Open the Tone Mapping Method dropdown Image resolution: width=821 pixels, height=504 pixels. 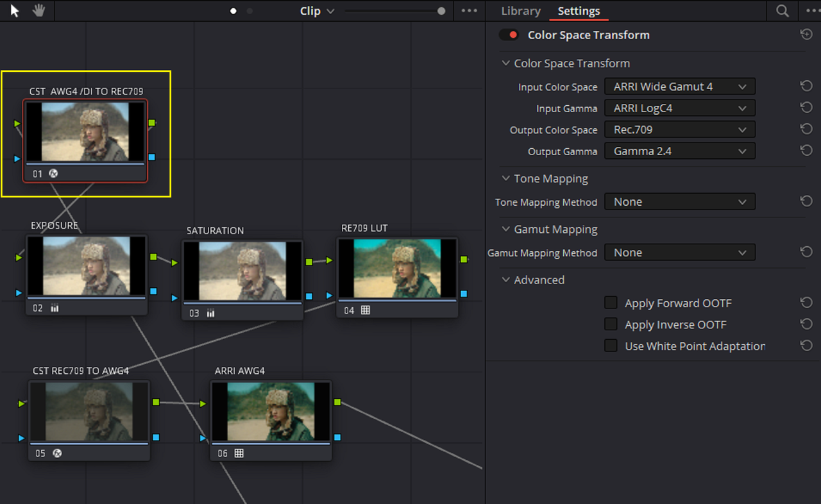point(680,201)
